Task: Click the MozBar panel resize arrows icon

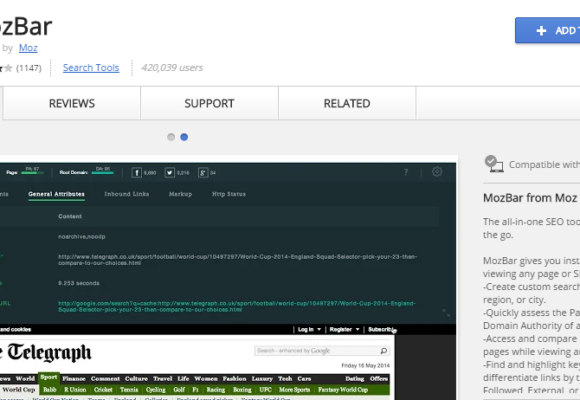Action: (446, 313)
